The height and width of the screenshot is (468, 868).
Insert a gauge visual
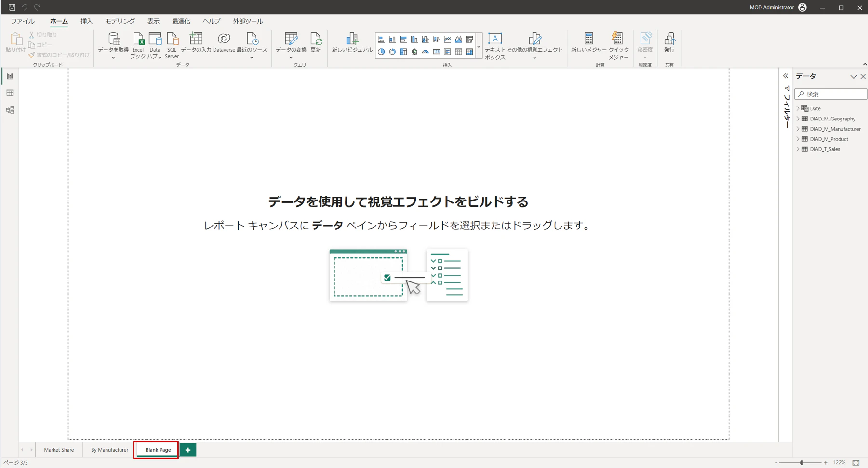click(426, 52)
